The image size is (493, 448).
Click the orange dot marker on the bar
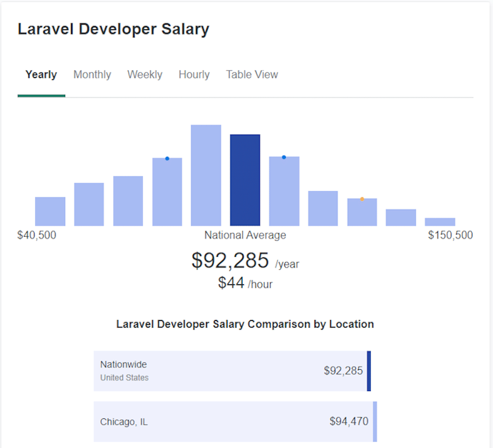(362, 199)
